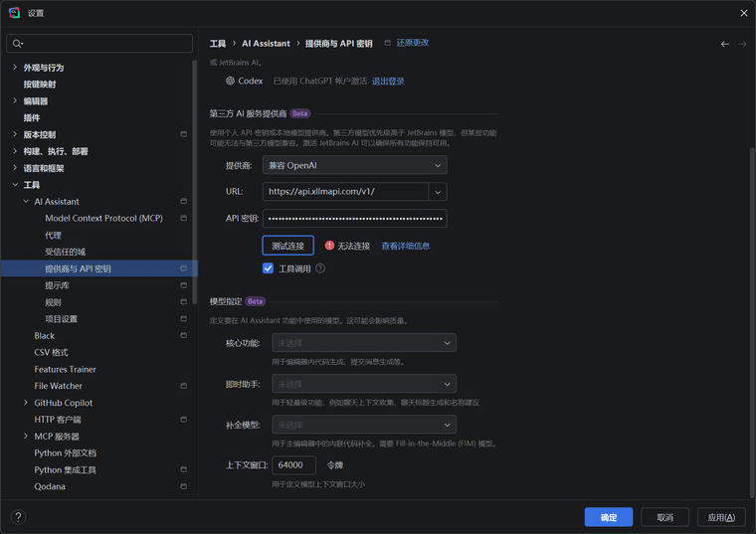Click project-level icon on 规则 row
This screenshot has width=756, height=534.
(x=184, y=302)
